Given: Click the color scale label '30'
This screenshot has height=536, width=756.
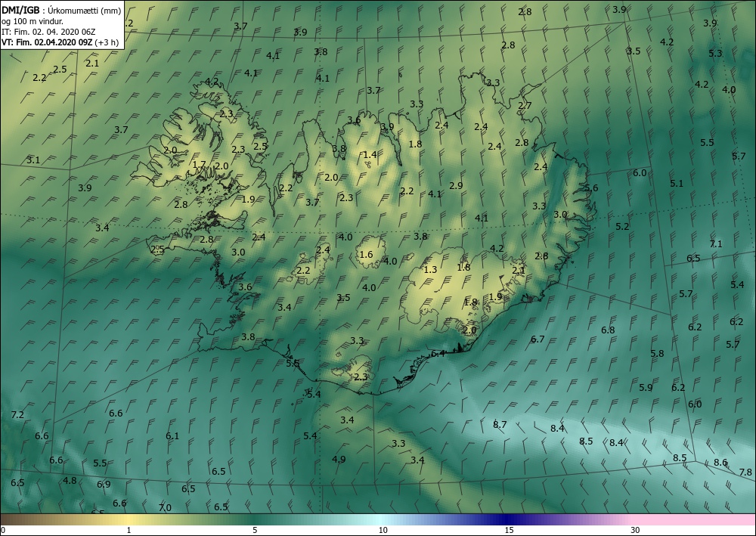Looking at the screenshot, I should point(635,531).
